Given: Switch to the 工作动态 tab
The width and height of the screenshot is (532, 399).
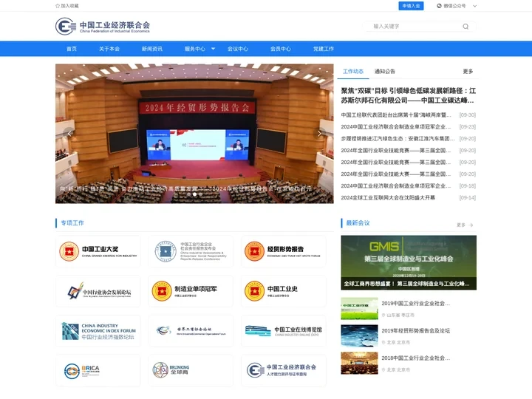Looking at the screenshot, I should click(353, 71).
